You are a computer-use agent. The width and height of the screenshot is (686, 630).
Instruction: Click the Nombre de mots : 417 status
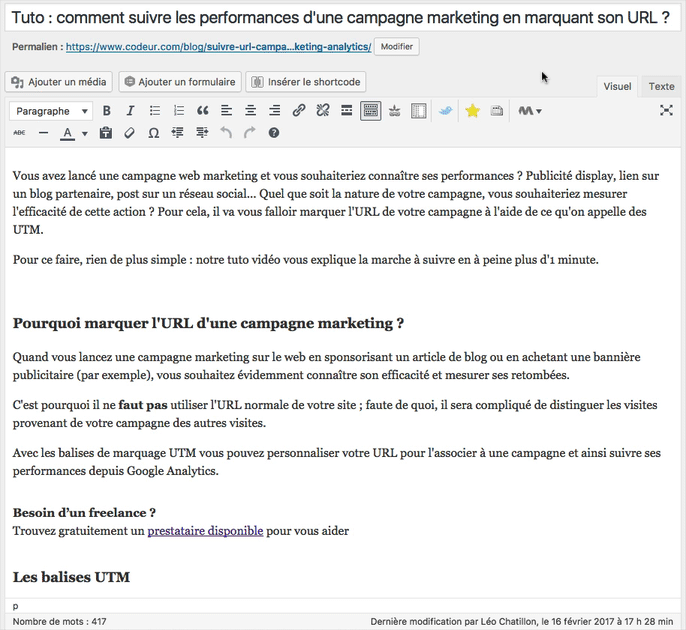click(60, 621)
